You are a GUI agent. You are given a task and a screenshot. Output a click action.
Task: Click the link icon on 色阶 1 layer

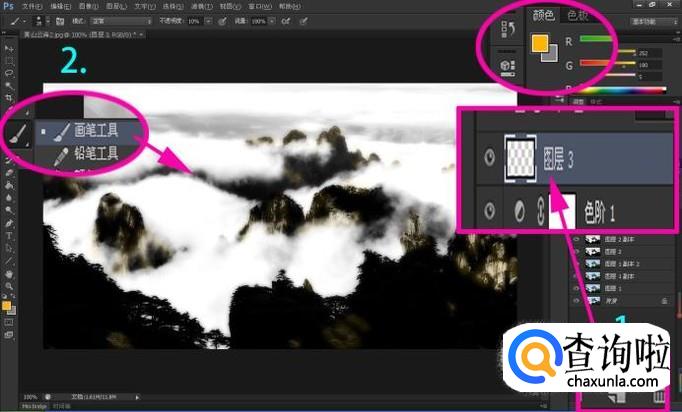pyautogui.click(x=541, y=212)
